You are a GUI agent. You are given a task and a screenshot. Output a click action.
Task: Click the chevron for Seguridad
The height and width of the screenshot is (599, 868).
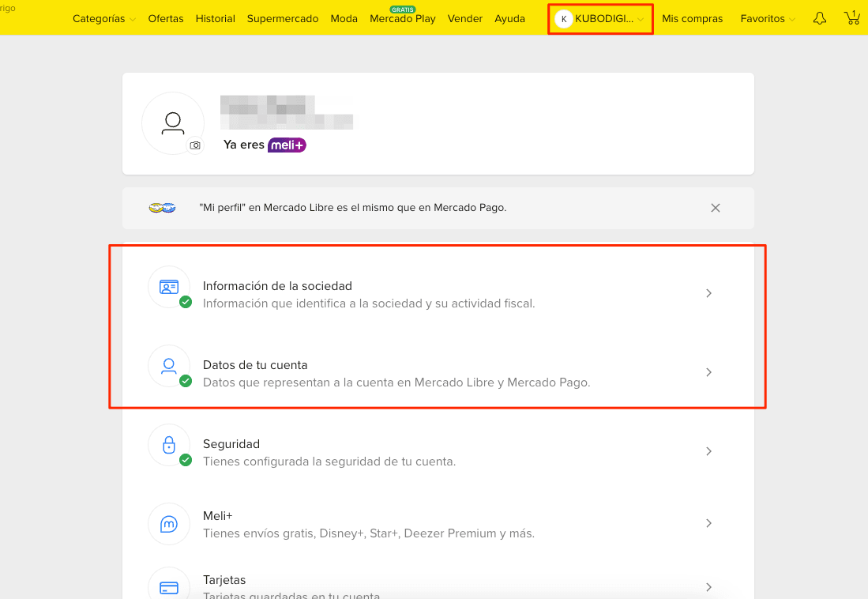tap(708, 451)
